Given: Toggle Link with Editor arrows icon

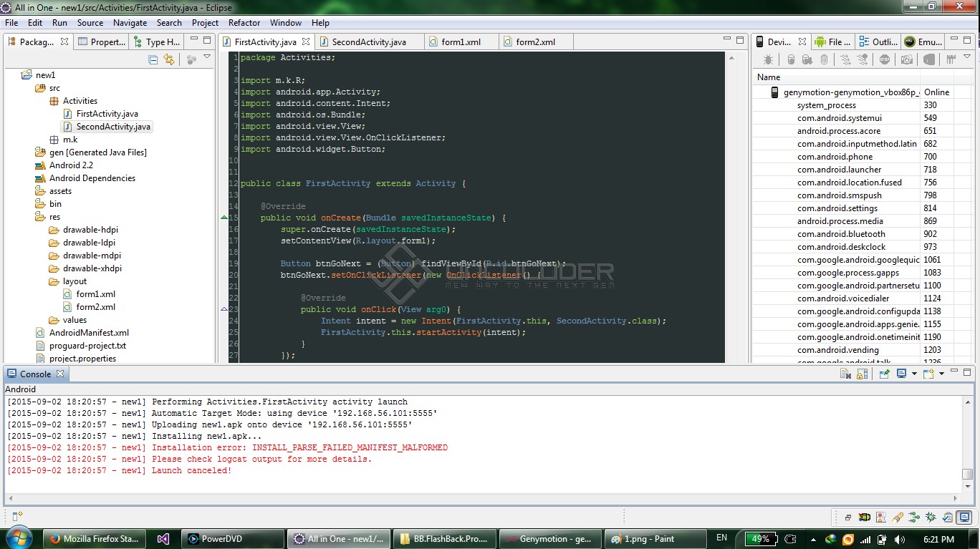Looking at the screenshot, I should tap(169, 59).
